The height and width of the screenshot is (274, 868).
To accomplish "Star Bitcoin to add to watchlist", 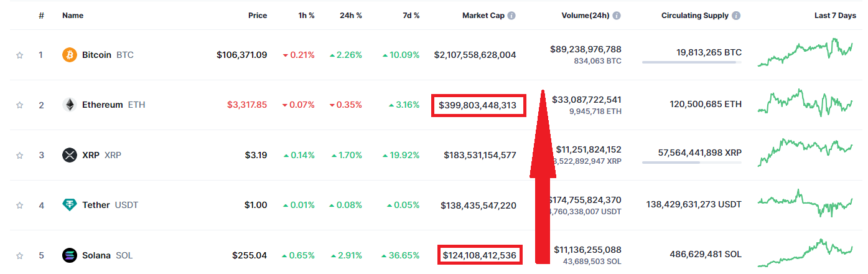I will pos(19,55).
